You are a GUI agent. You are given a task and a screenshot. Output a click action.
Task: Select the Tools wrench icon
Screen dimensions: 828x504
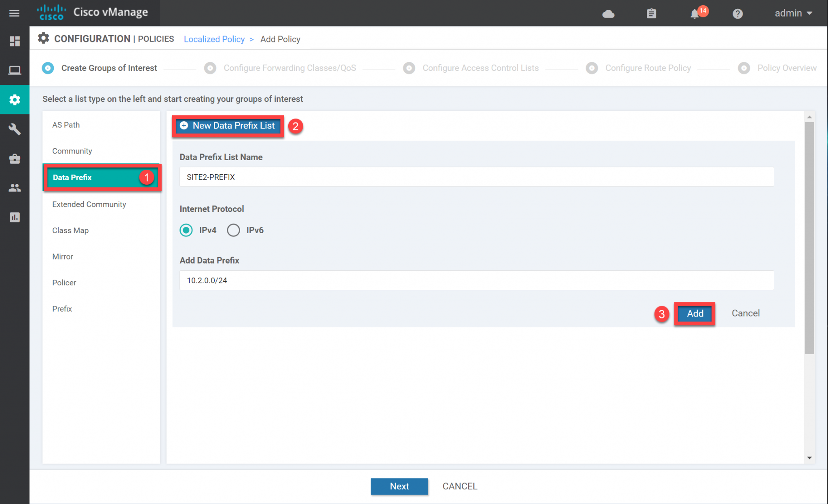tap(15, 129)
